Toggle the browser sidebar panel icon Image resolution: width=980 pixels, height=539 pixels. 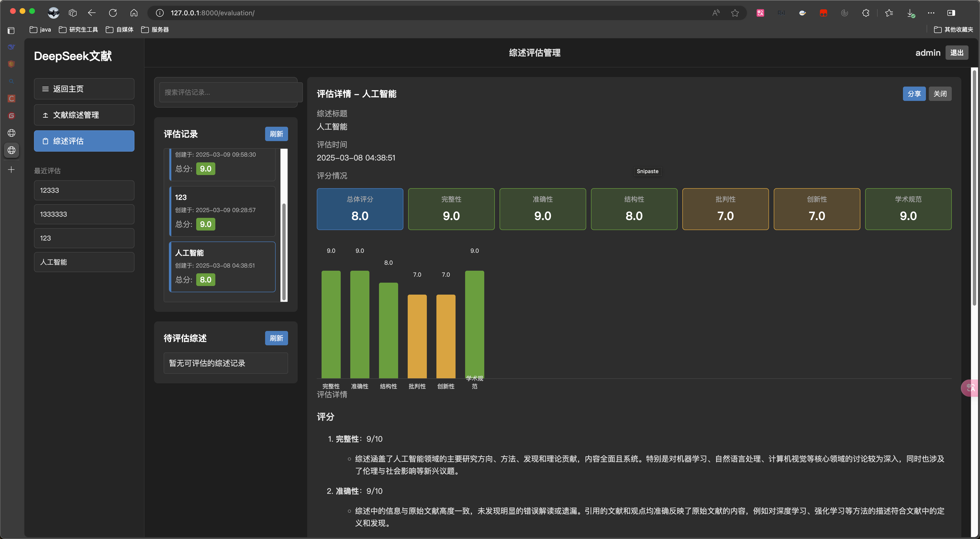pos(951,13)
